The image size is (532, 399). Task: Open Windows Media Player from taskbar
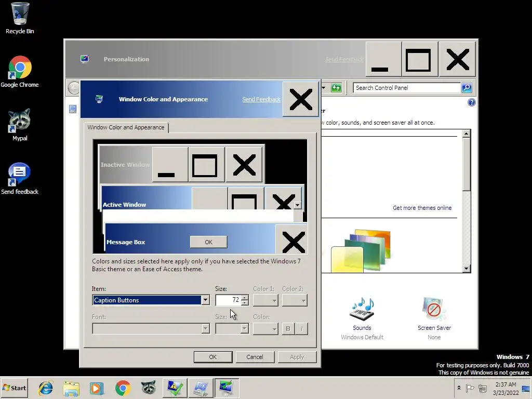coord(97,388)
